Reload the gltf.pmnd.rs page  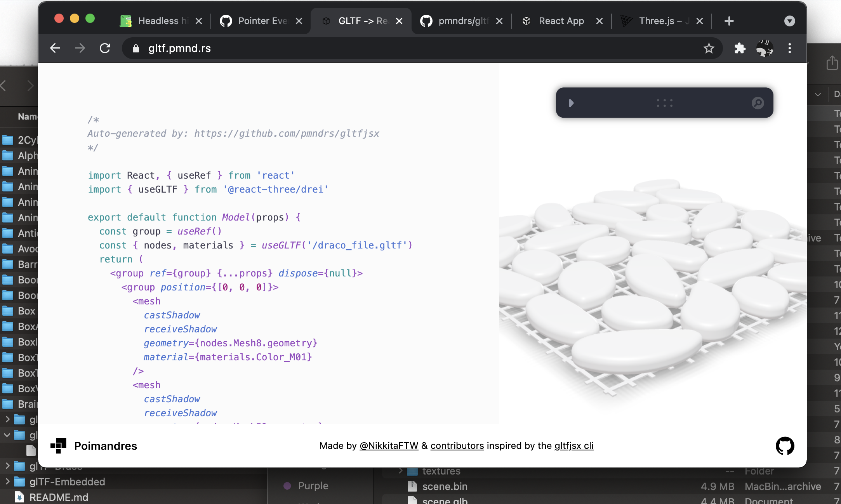coord(105,48)
